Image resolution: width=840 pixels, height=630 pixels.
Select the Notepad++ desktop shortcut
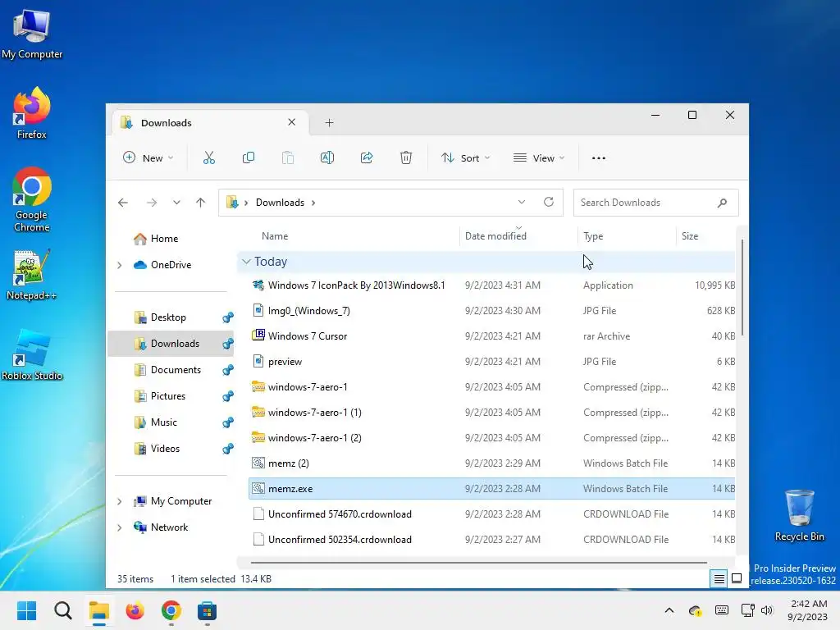pyautogui.click(x=32, y=274)
